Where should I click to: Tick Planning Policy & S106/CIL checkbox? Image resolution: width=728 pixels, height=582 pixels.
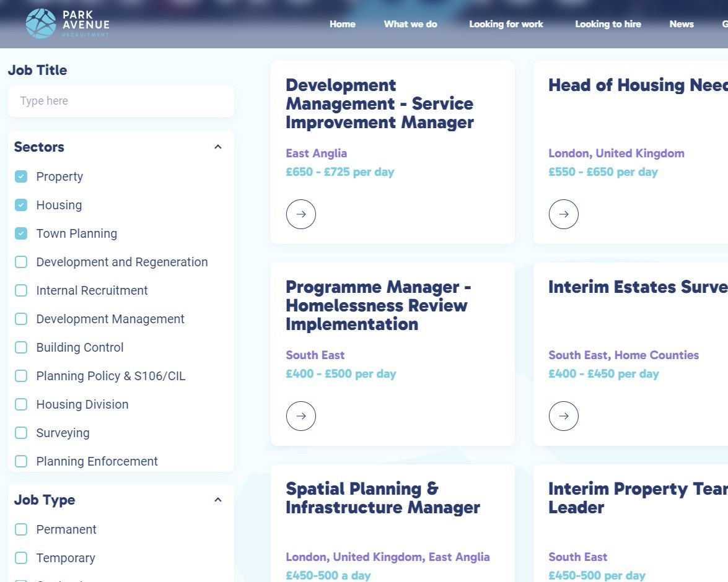click(21, 376)
